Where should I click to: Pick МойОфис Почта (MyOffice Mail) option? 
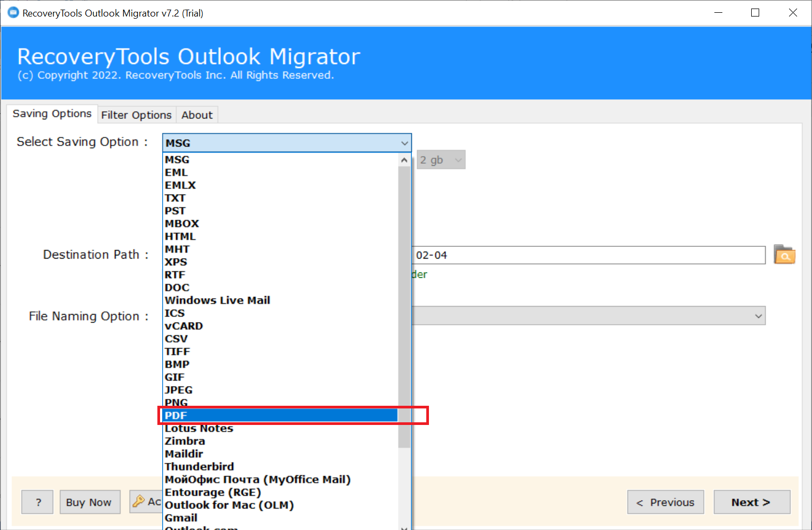(280, 479)
